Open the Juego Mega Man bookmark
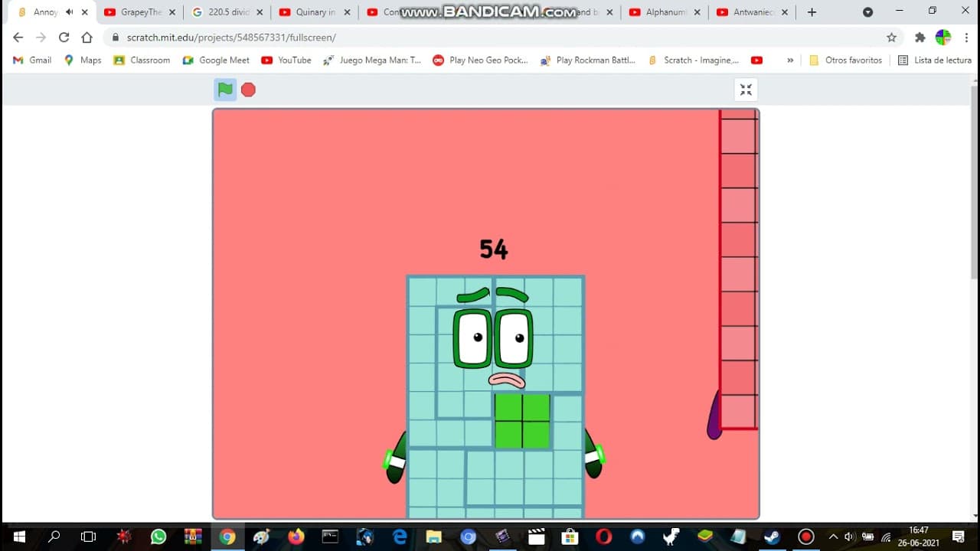This screenshot has height=551, width=980. tap(372, 60)
